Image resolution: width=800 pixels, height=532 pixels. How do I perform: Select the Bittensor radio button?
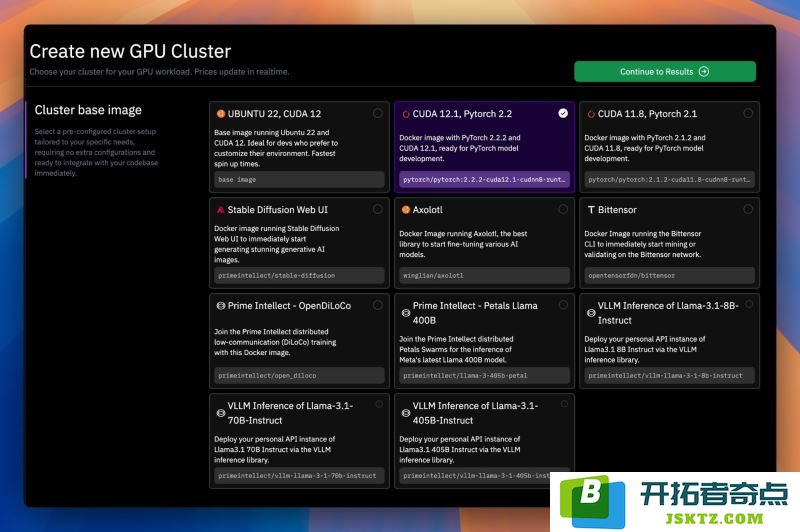tap(748, 209)
